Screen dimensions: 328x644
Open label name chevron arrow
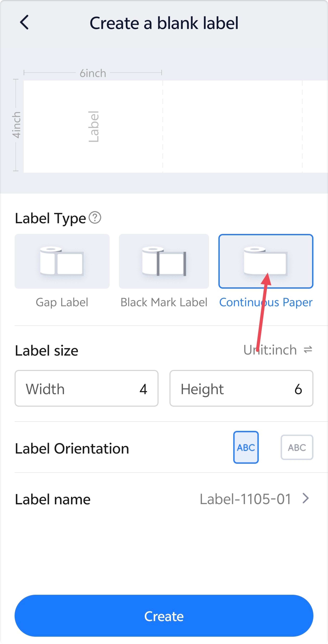click(x=305, y=498)
